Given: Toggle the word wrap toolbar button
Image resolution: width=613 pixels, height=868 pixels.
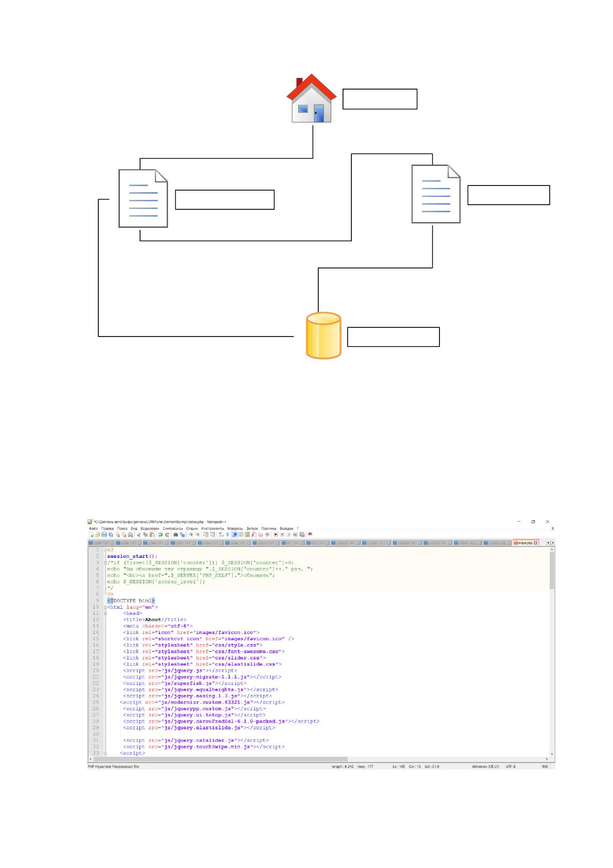Looking at the screenshot, I should [x=220, y=535].
